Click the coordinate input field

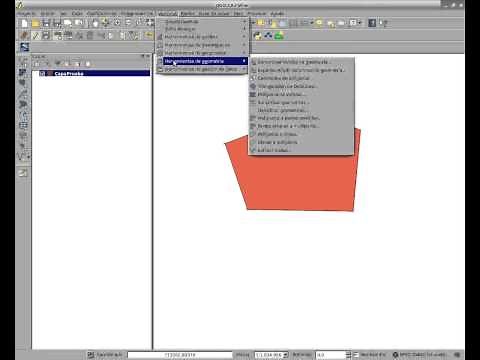point(179,355)
